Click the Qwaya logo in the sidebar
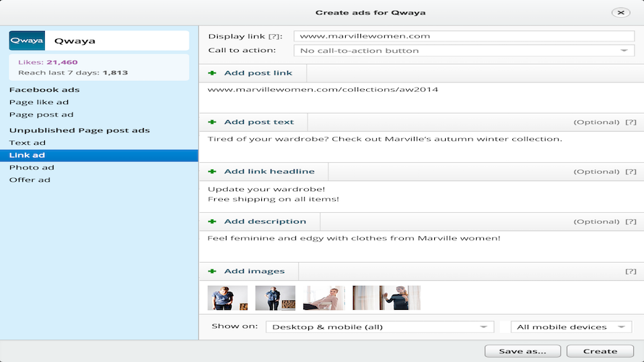 pos(27,41)
